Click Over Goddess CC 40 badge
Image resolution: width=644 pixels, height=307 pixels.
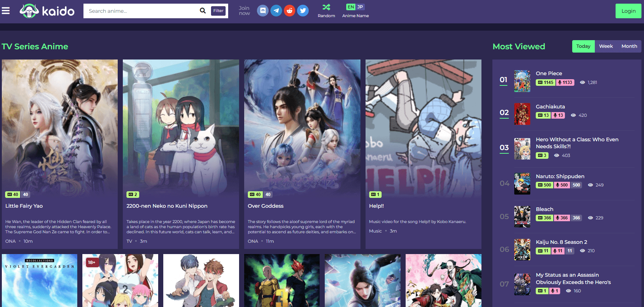pyautogui.click(x=255, y=195)
